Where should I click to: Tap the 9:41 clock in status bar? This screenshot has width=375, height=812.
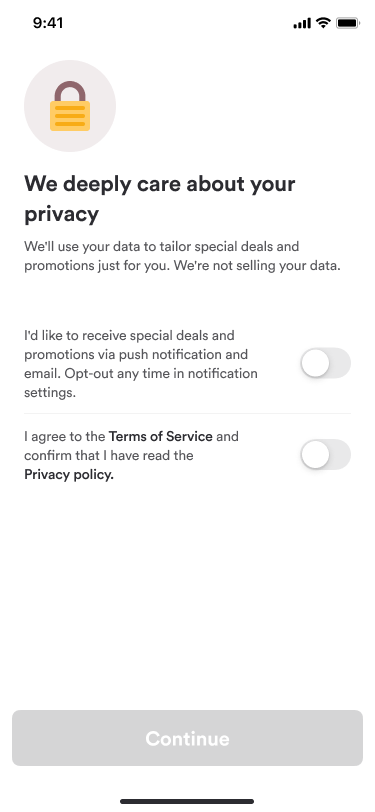coord(48,23)
